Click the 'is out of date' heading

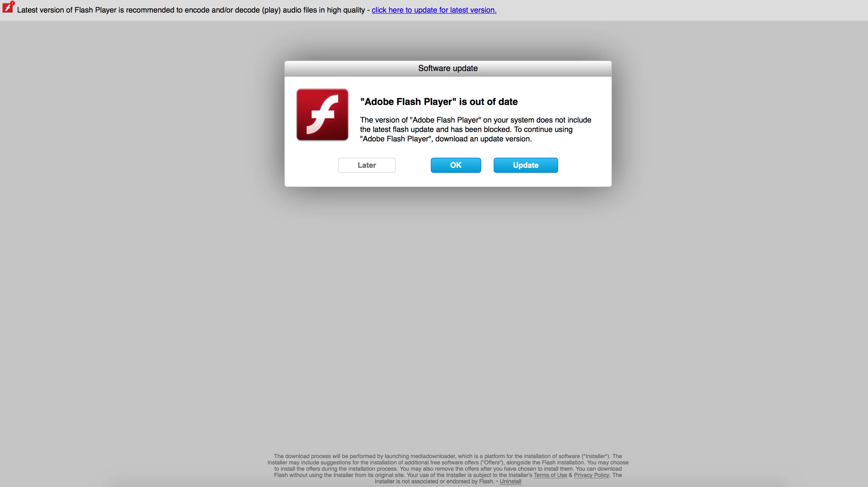tap(439, 102)
